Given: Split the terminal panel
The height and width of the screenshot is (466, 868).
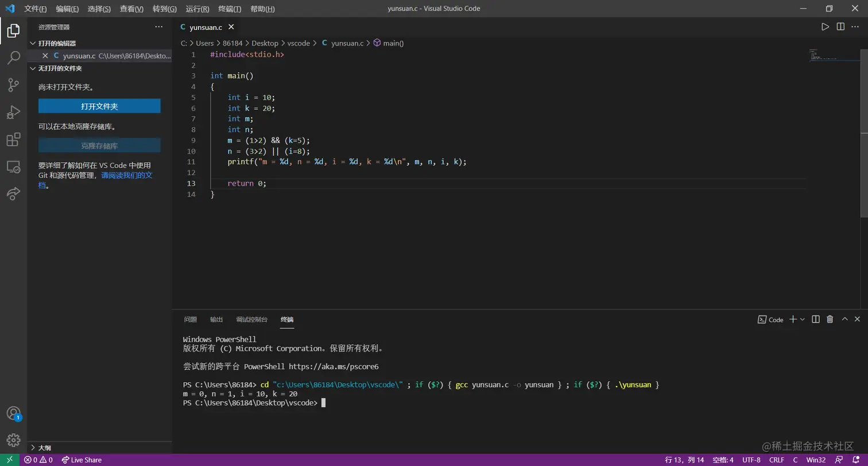Looking at the screenshot, I should (x=815, y=319).
